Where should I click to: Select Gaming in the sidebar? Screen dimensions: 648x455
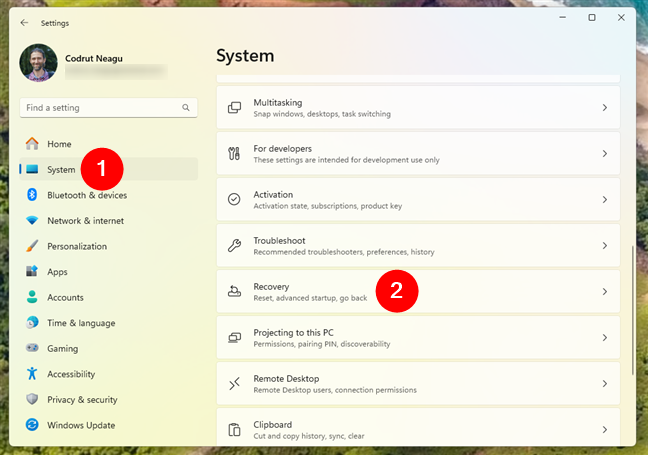(x=108, y=348)
